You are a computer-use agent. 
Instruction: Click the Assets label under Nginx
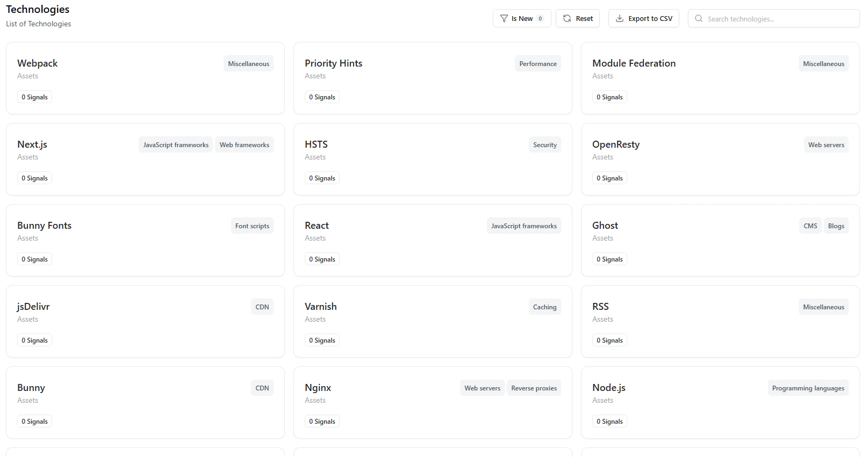pyautogui.click(x=315, y=400)
